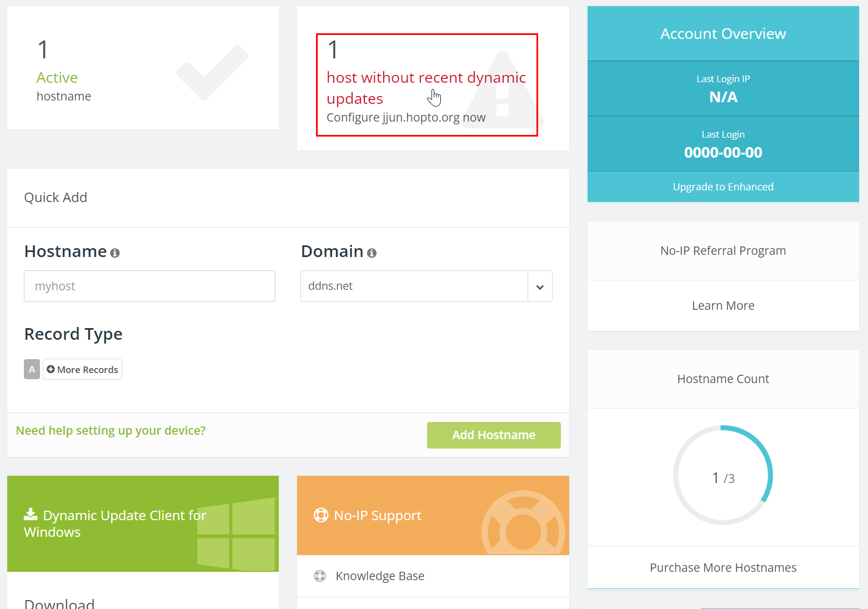Click the A record type badge

[x=32, y=369]
